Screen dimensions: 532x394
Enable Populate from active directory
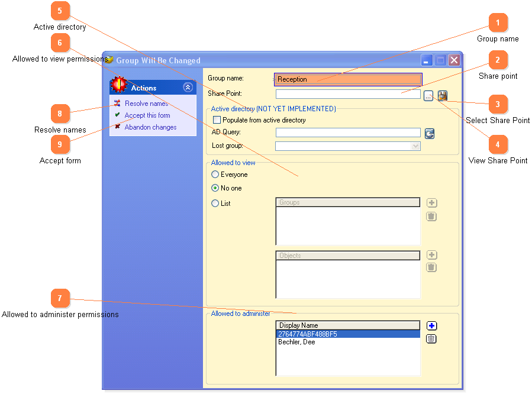pos(217,120)
